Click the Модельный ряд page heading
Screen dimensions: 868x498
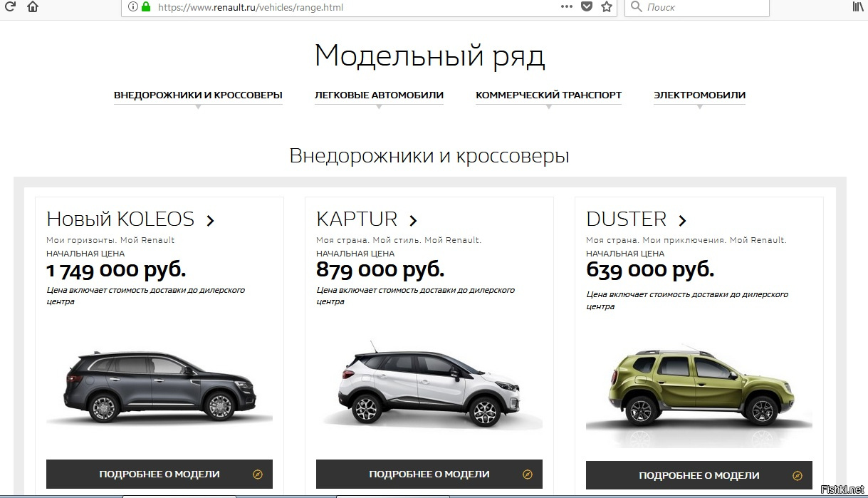[430, 56]
